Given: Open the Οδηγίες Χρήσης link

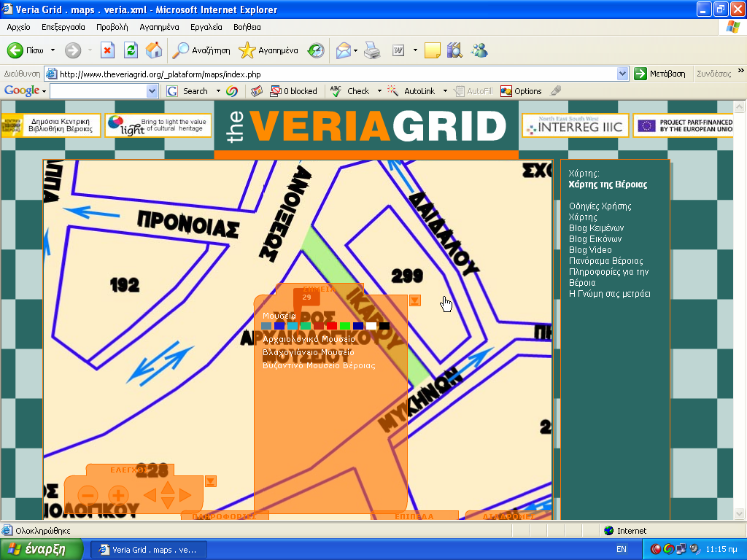Looking at the screenshot, I should tap(600, 206).
